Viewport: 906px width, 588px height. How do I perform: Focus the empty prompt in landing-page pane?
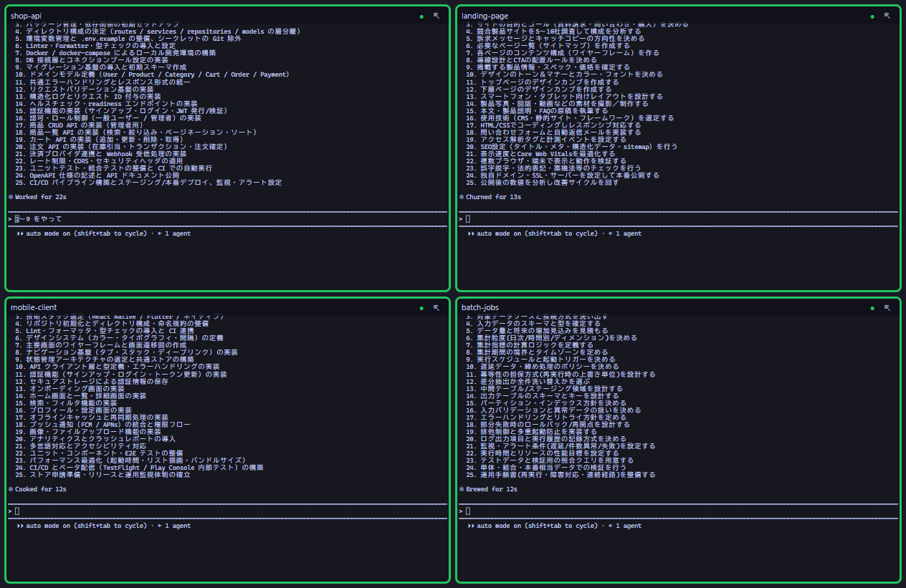[678, 218]
